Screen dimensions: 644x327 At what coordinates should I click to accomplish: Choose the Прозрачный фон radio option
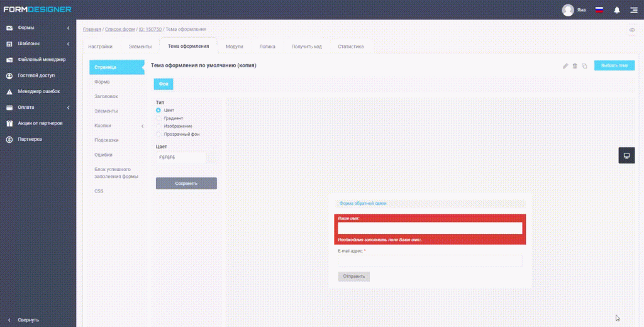158,135
